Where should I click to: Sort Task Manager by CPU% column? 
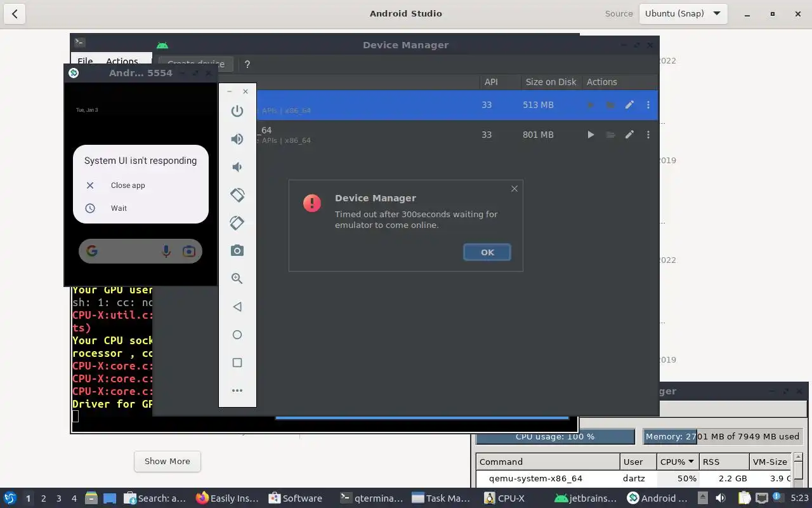(x=678, y=462)
